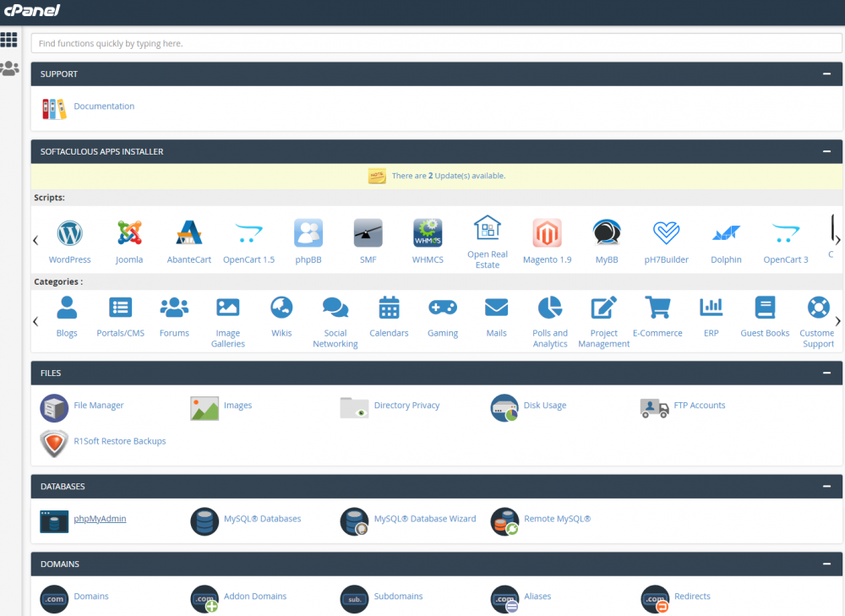Image resolution: width=845 pixels, height=616 pixels.
Task: Click the phpBB forum icon
Action: coord(308,233)
